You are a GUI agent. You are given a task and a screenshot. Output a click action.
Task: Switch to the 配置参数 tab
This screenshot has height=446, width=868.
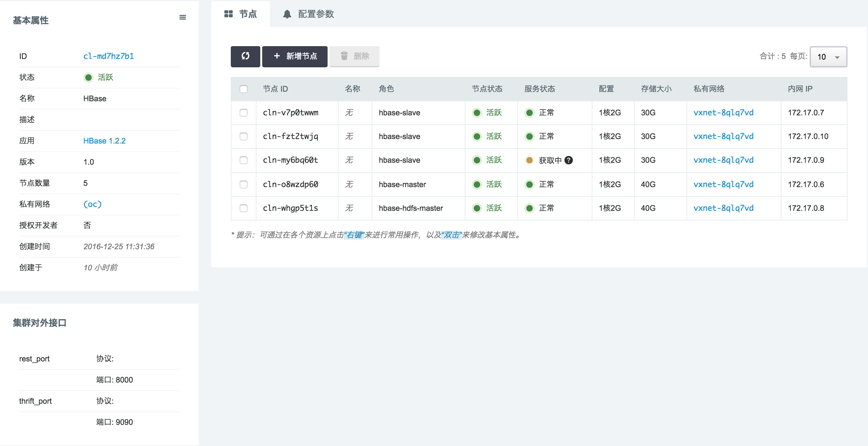click(315, 14)
